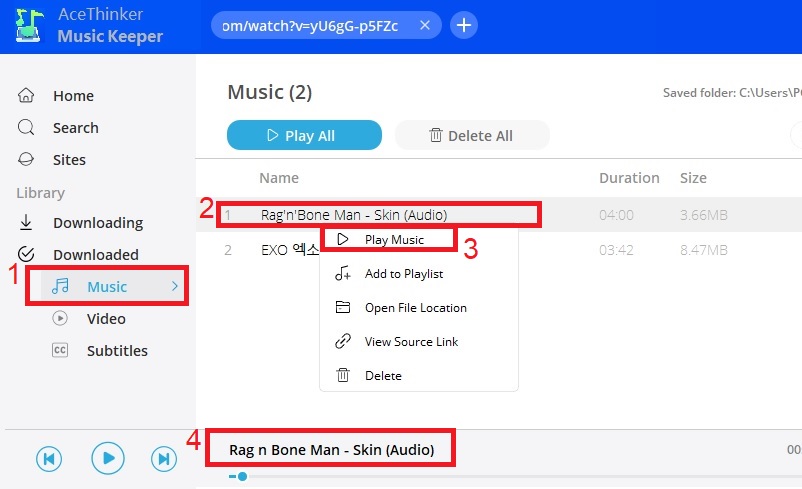The height and width of the screenshot is (489, 802).
Task: Click the Music (2) heading
Action: pos(270,92)
